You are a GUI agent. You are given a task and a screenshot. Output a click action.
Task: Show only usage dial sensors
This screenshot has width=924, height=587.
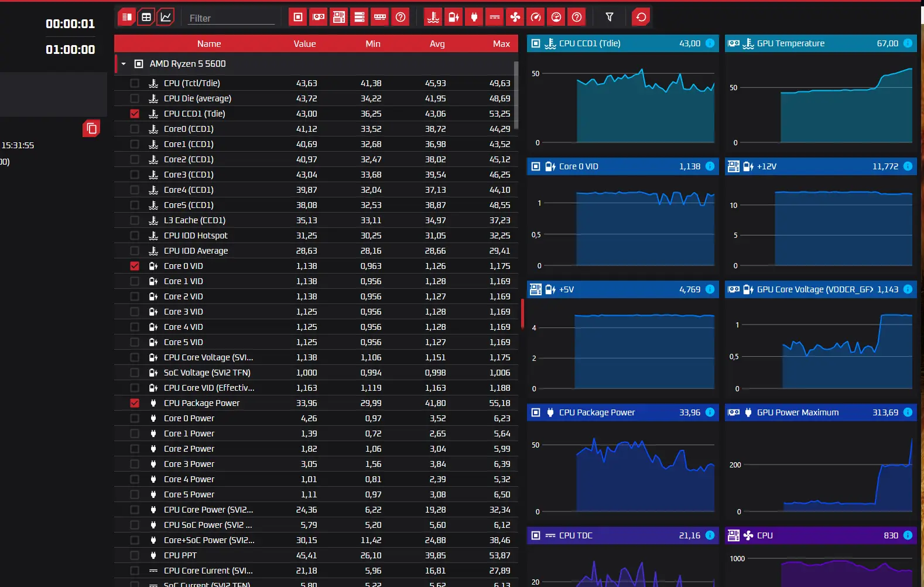click(556, 17)
